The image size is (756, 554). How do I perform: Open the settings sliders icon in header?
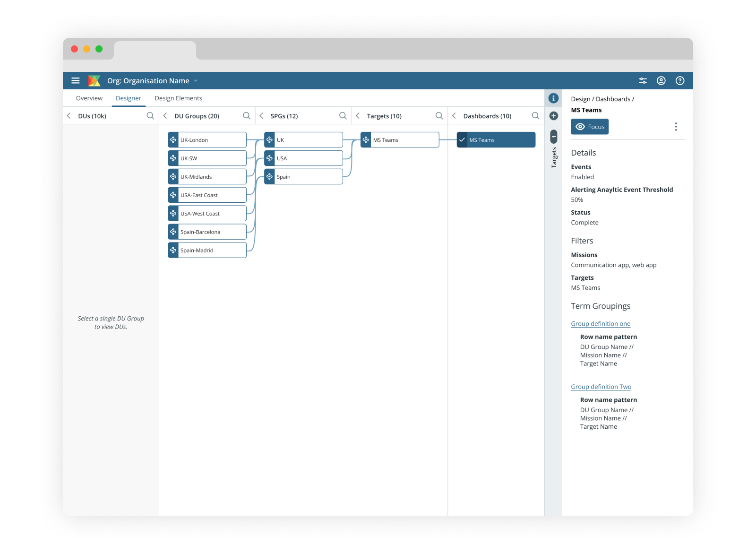pyautogui.click(x=643, y=81)
